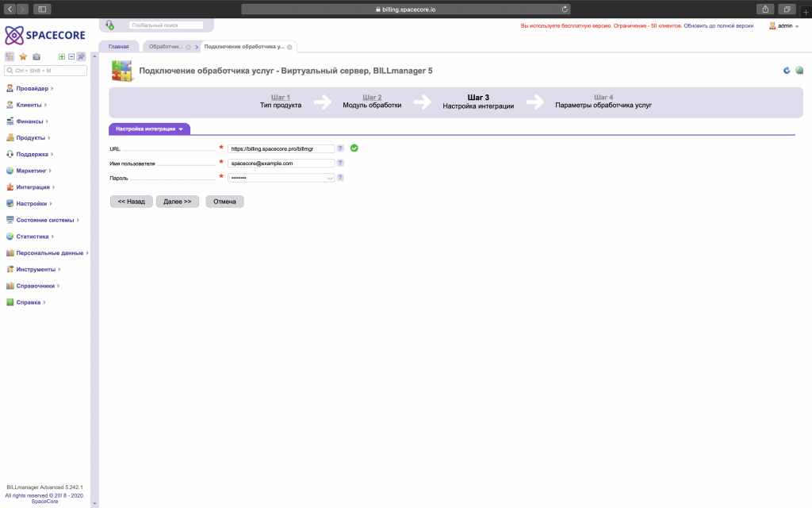Toggle the pin icon for the sidebar menu

click(82, 56)
